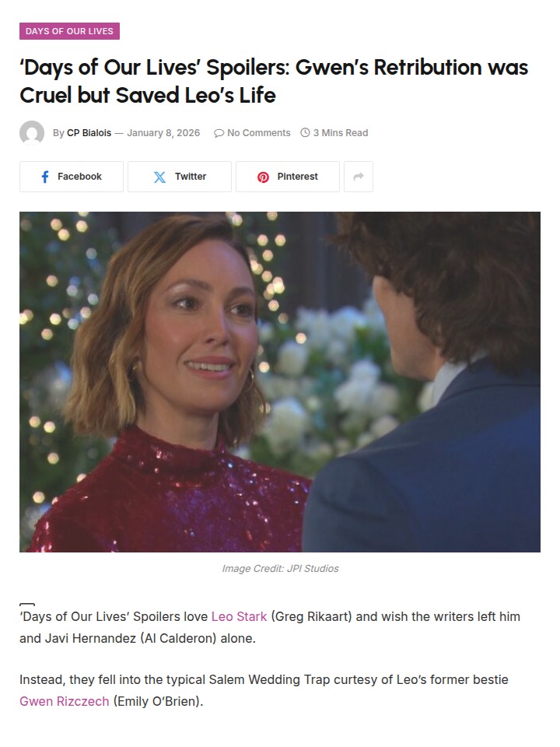The height and width of the screenshot is (747, 560).
Task: Open author CP Bialois page
Action: [89, 133]
